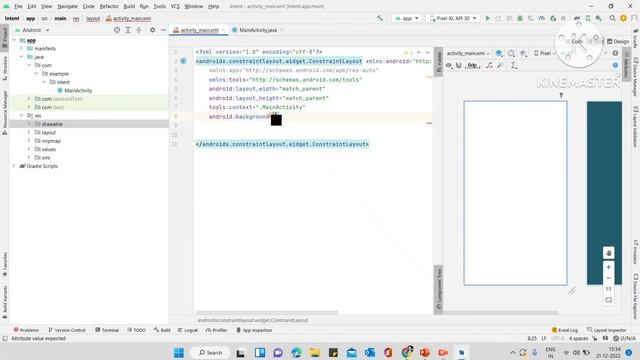Open File Explorer from taskbar
This screenshot has height=360, width=640.
click(314, 352)
